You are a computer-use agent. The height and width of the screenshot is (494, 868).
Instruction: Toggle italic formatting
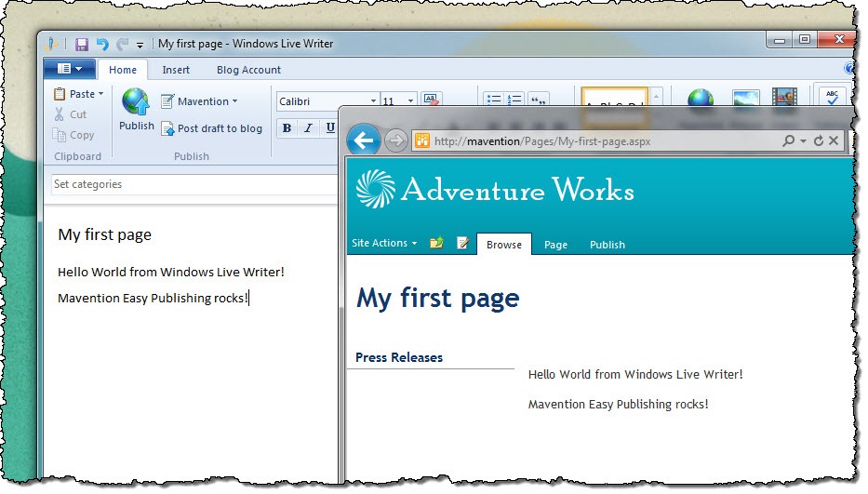pos(308,128)
